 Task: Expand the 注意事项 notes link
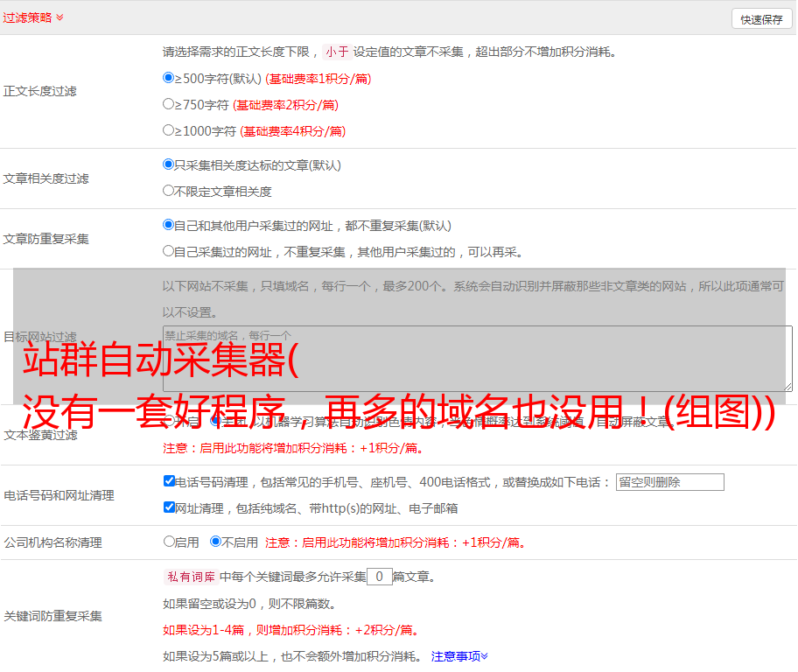(x=459, y=655)
